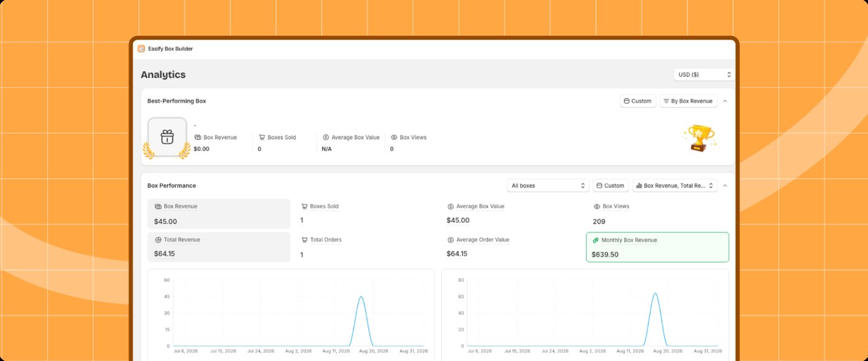Viewport: 868px width, 361px height.
Task: Select the Box Revenue $45.00 metric card
Action: [x=219, y=214]
